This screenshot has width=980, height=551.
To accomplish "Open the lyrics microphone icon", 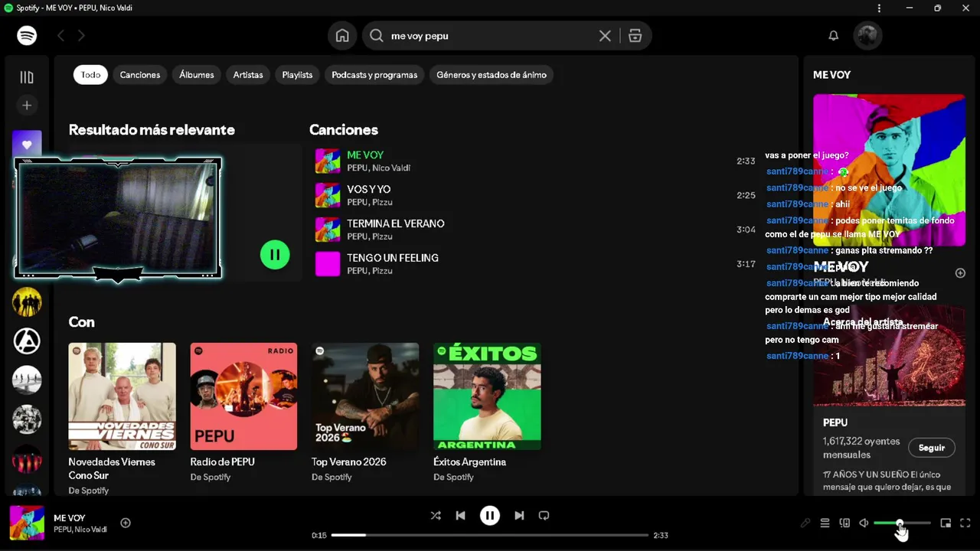I will [805, 523].
